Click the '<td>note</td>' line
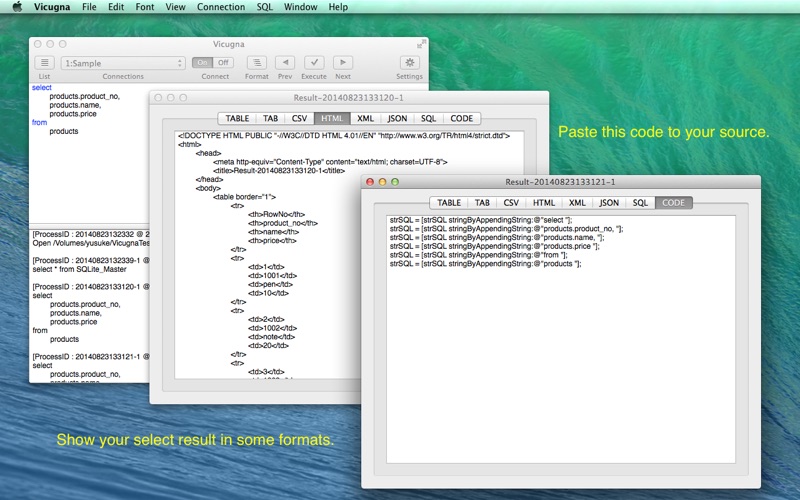This screenshot has height=500, width=800. 271,337
